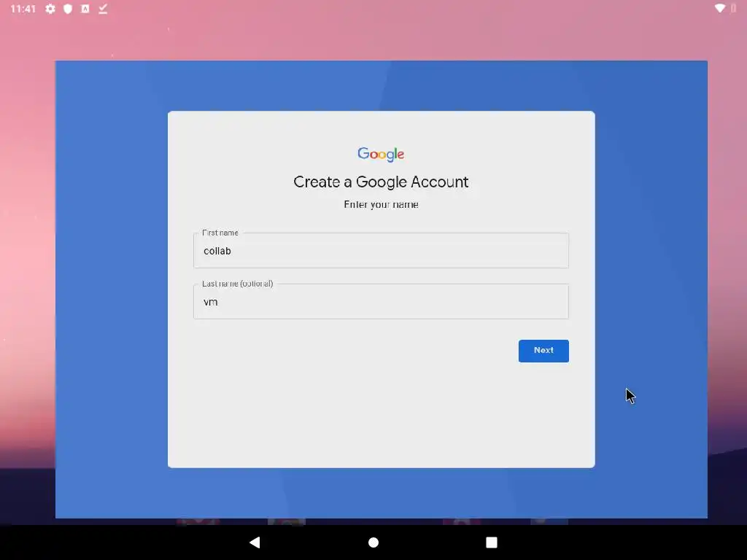
Task: Focus the First name input field
Action: 381,251
